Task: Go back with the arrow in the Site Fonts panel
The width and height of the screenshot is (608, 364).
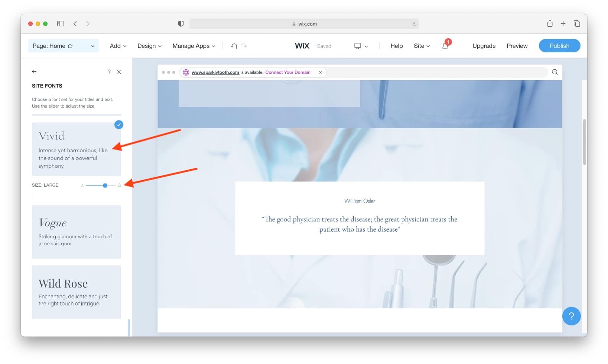Action: 34,72
